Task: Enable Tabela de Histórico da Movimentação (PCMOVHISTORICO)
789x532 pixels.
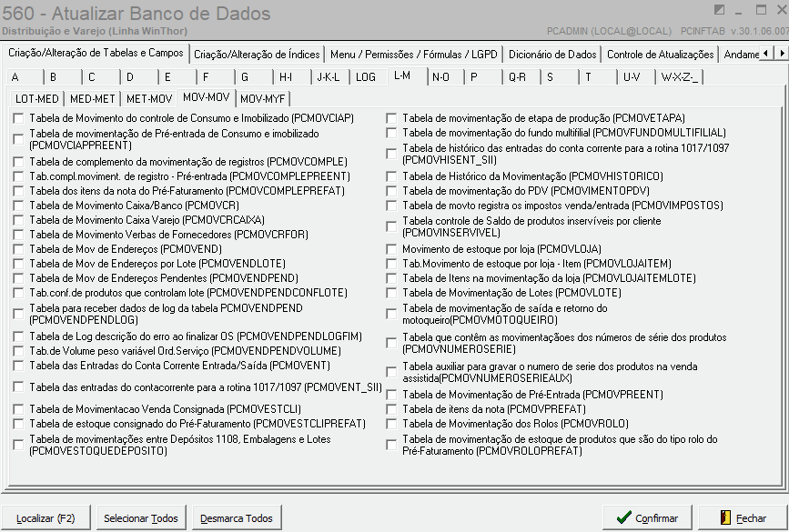Action: (391, 177)
